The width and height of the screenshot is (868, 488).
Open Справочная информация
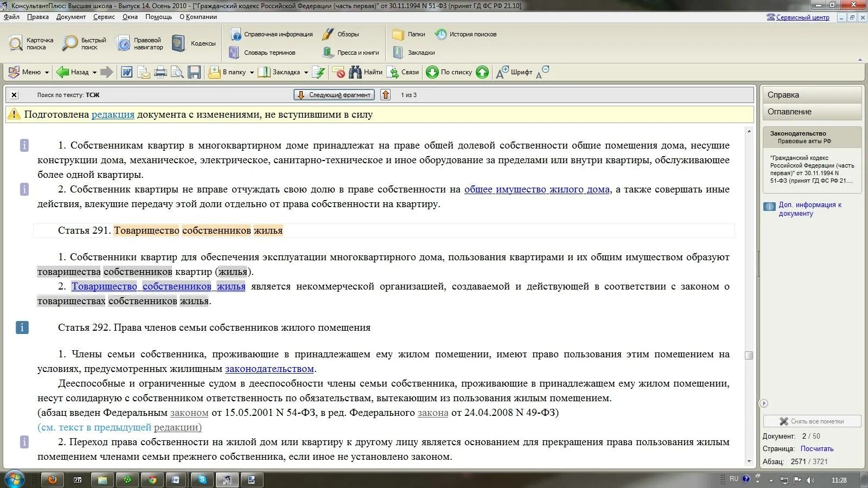click(271, 34)
